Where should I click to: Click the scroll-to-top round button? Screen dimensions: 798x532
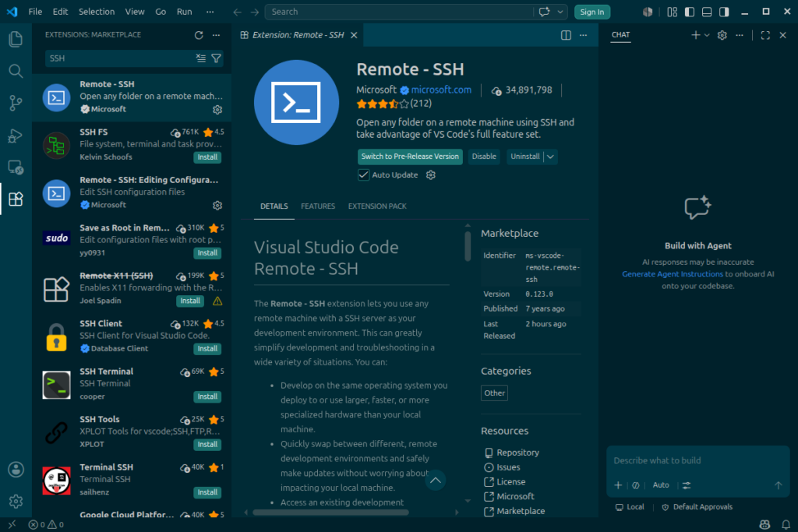click(x=436, y=480)
